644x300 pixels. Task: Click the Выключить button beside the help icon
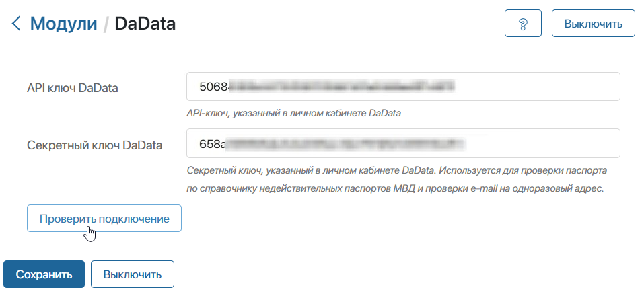(593, 24)
